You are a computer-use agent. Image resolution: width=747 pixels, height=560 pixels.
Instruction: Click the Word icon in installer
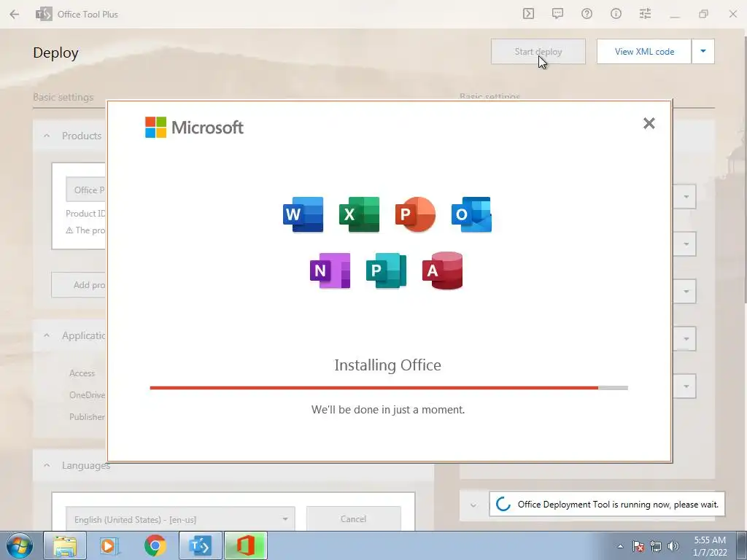pos(303,214)
